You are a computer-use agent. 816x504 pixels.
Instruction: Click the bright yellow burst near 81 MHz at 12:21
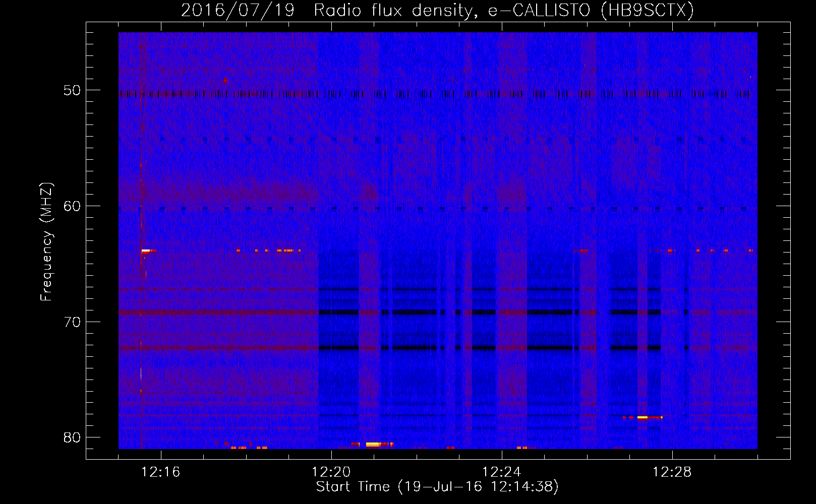point(373,445)
